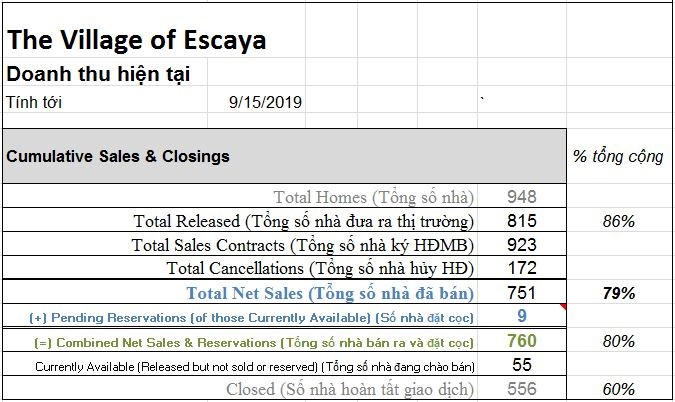Screen dimensions: 675x402
Task: Select the 86% Total Released percentage cell
Action: (619, 221)
